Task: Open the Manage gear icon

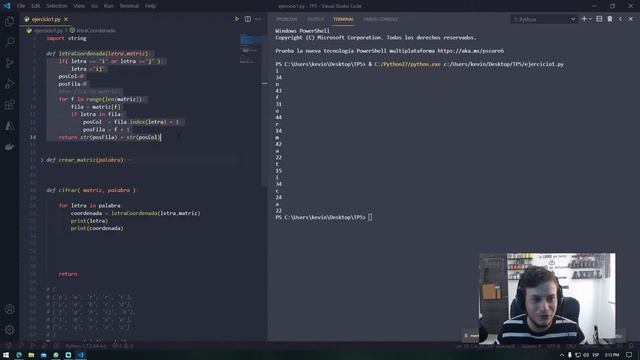Action: tap(9, 329)
